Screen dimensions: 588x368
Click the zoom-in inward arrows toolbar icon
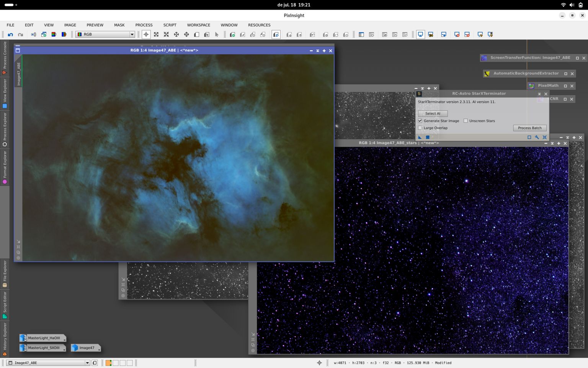[x=166, y=34]
